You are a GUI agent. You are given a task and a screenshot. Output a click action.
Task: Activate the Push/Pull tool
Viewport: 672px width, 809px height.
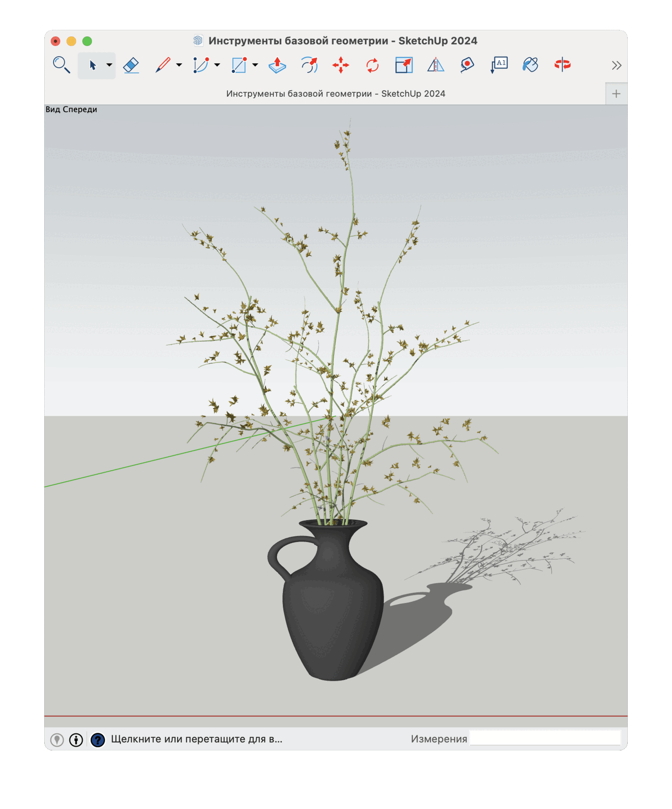(277, 65)
